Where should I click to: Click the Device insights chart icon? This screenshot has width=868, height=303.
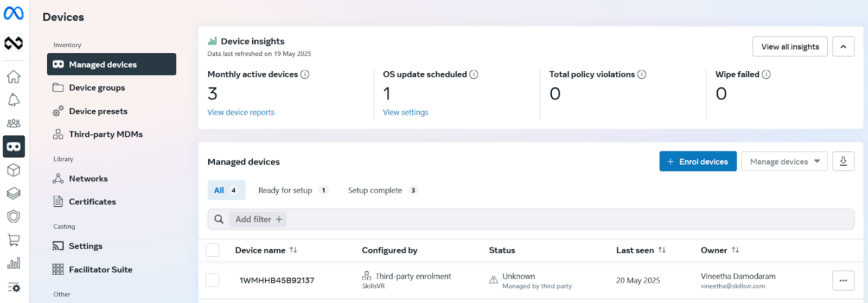point(212,41)
